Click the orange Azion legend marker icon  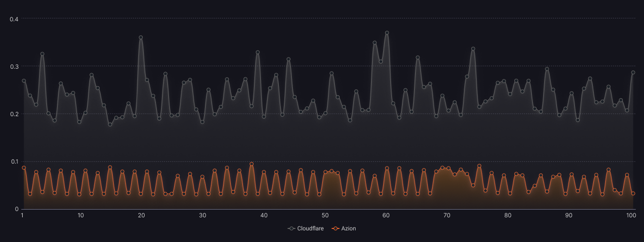335,228
